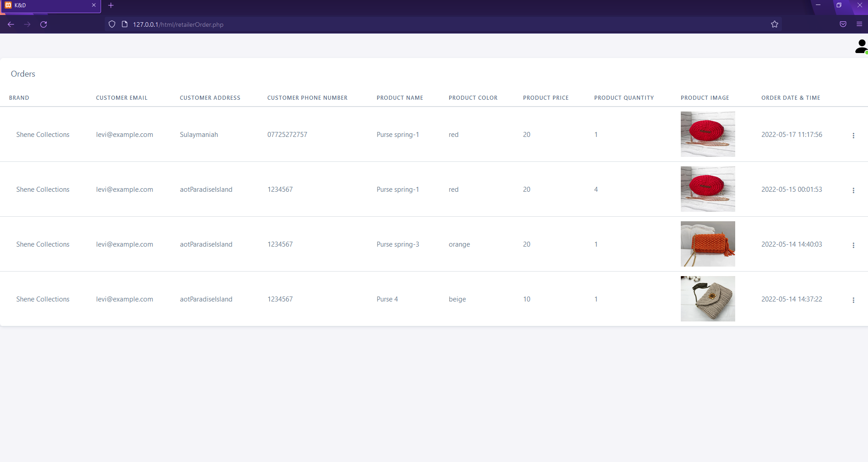The height and width of the screenshot is (462, 868).
Task: Click the PRODUCT COLOR column header
Action: click(473, 98)
